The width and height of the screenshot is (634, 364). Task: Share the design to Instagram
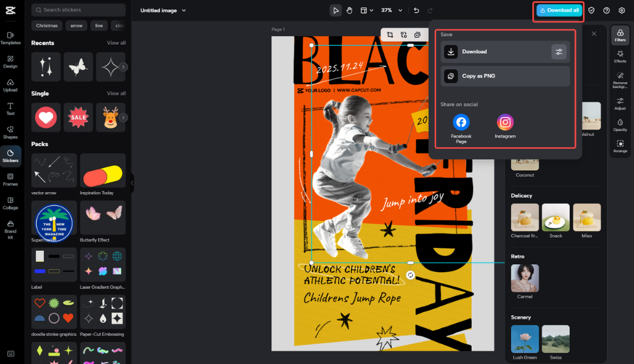pos(505,122)
